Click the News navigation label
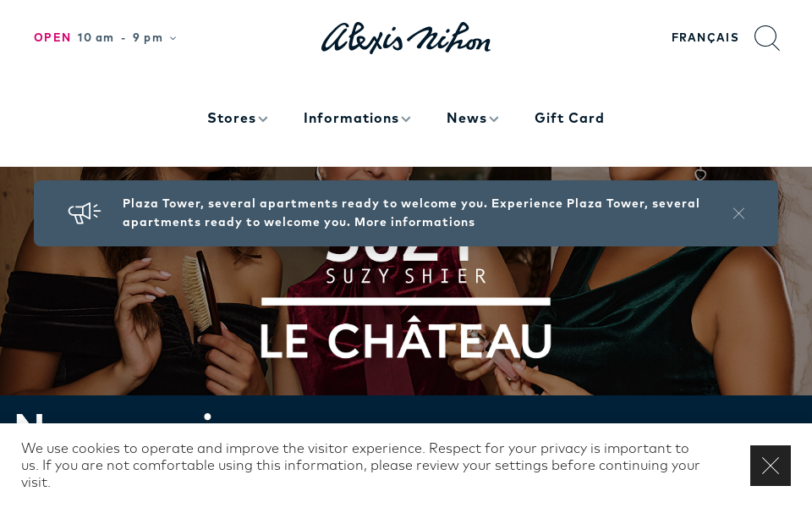 pyautogui.click(x=466, y=119)
